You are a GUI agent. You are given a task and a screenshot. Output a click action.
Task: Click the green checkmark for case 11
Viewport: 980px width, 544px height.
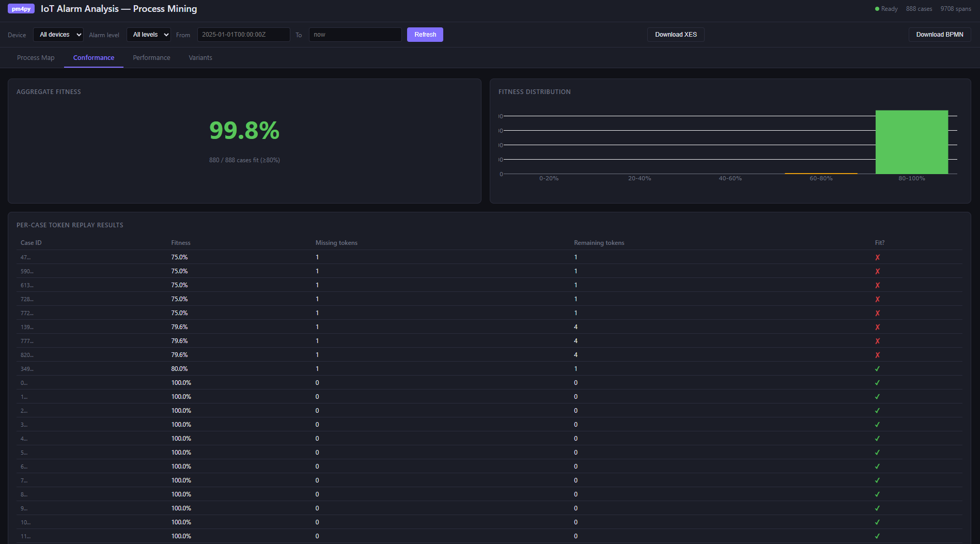[x=877, y=536]
